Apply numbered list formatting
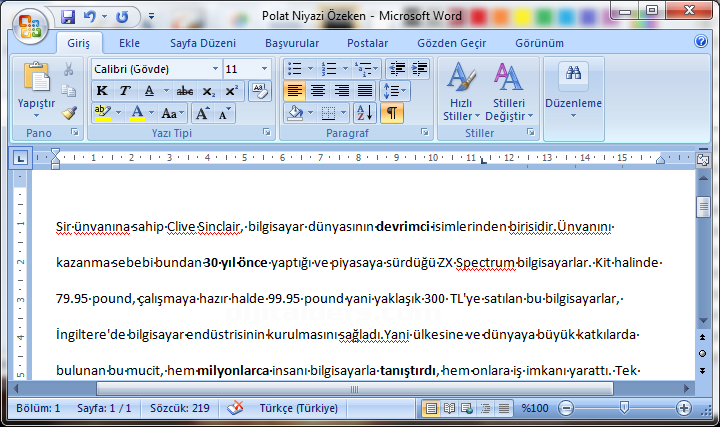The width and height of the screenshot is (720, 427). (x=329, y=69)
